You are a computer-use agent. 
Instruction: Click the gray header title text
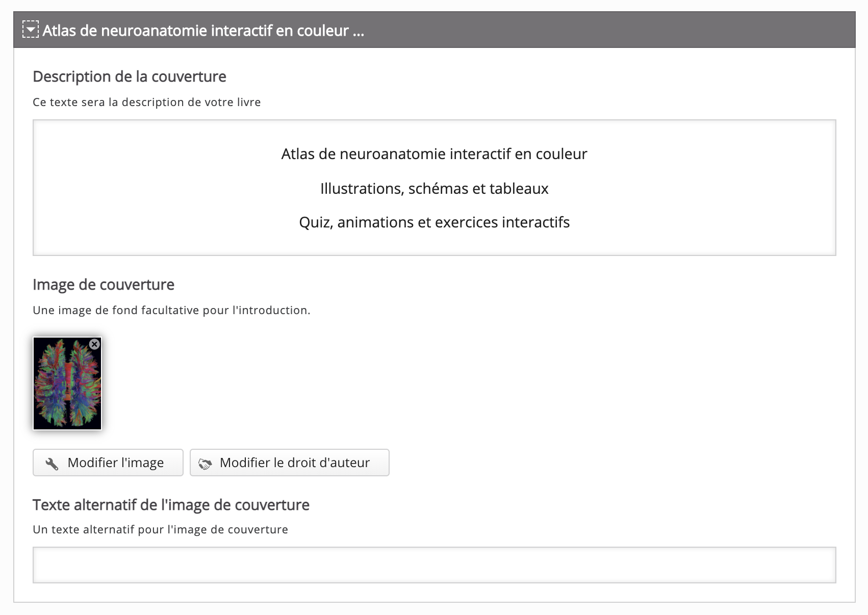pos(203,31)
